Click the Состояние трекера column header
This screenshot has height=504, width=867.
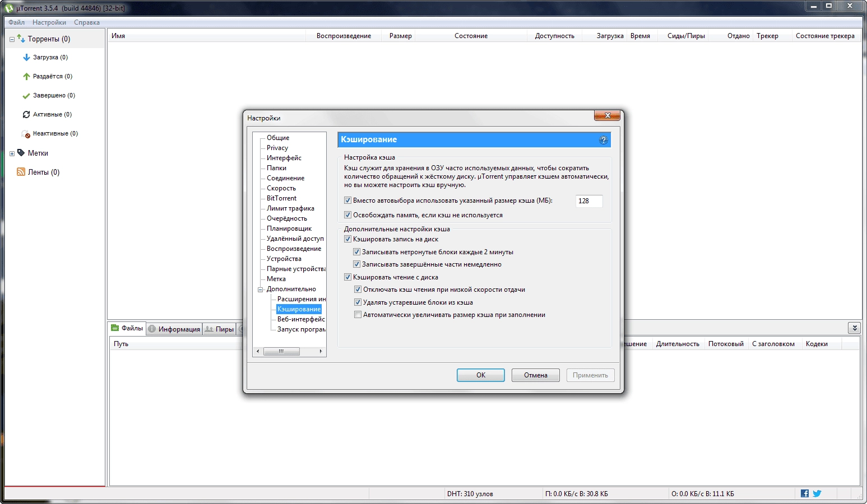(x=825, y=36)
